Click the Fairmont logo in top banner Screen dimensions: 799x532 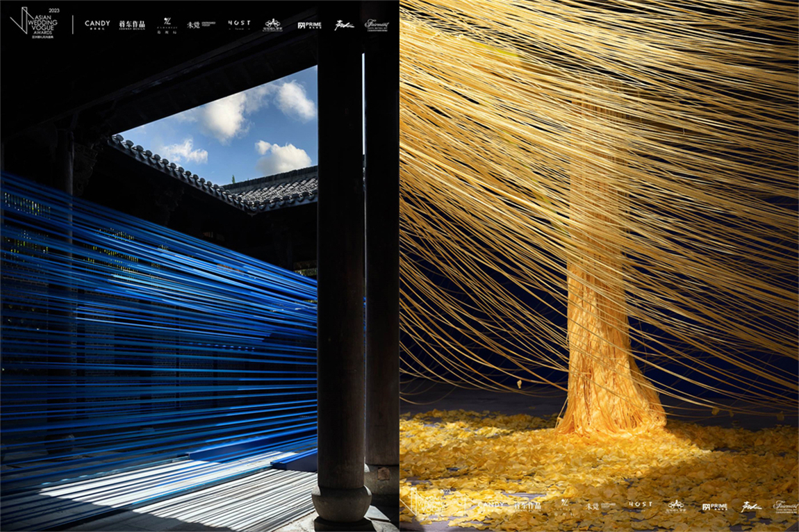[x=377, y=24]
